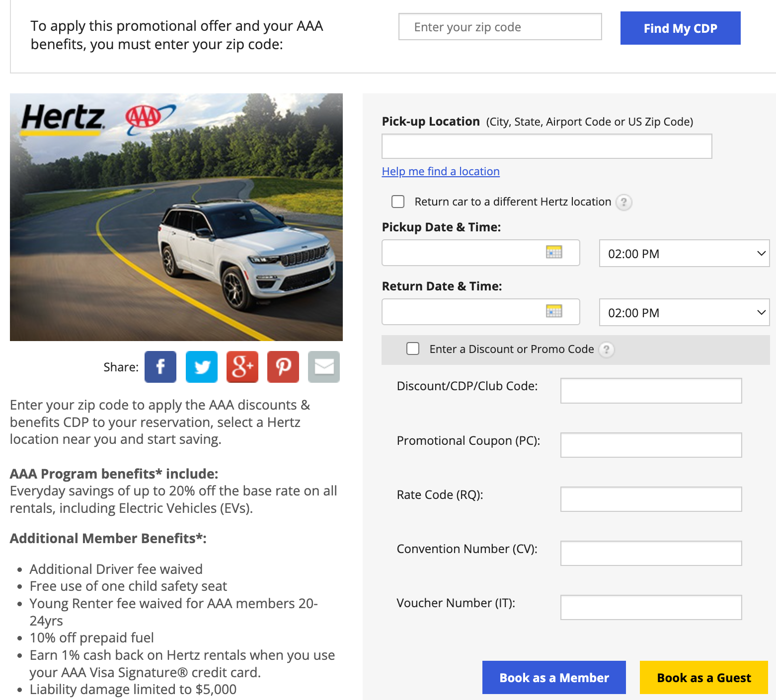Share the offer on Pinterest
776x700 pixels.
[x=283, y=367]
